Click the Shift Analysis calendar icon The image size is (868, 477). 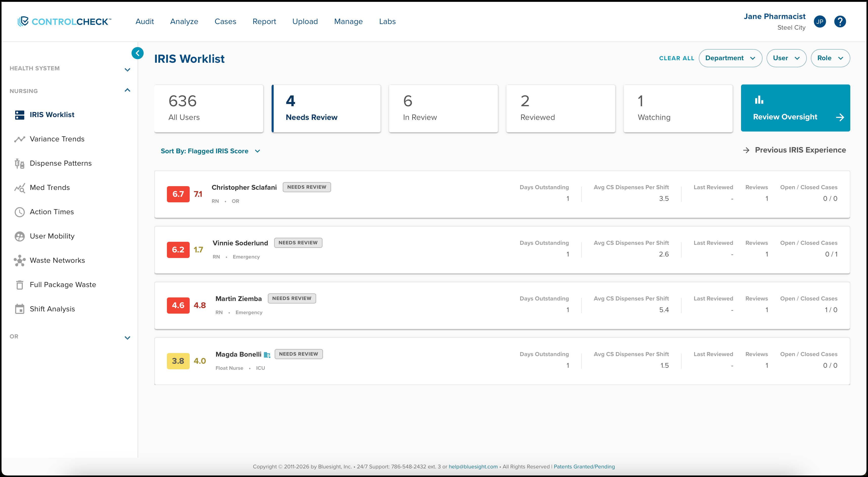coord(19,309)
